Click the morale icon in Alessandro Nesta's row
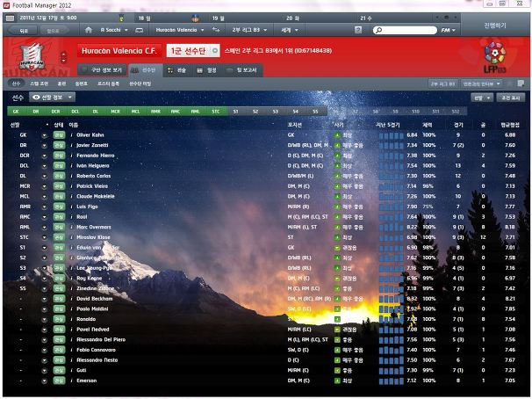 [x=337, y=360]
